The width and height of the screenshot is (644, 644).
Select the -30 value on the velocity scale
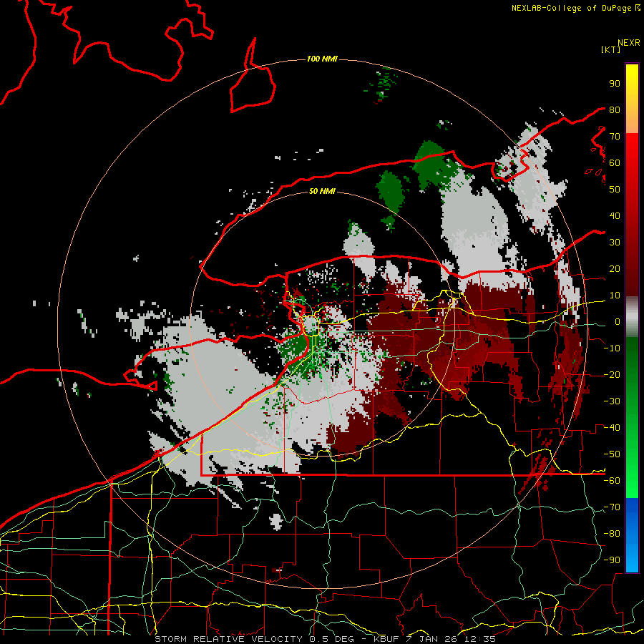(x=612, y=401)
